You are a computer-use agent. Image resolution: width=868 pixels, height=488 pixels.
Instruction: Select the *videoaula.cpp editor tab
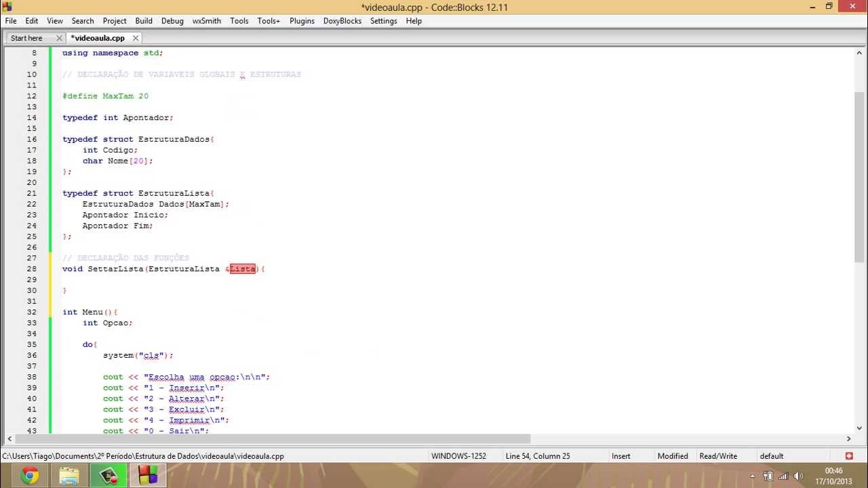(x=98, y=38)
